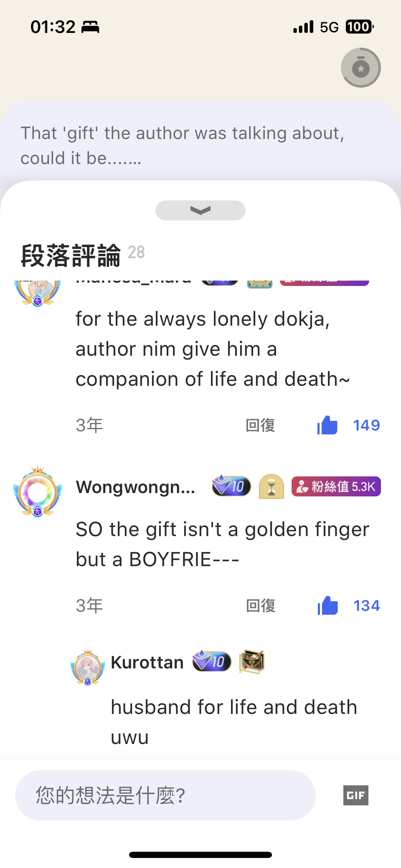
Task: Tap Kurottan's framed emblem badge
Action: coord(252,662)
